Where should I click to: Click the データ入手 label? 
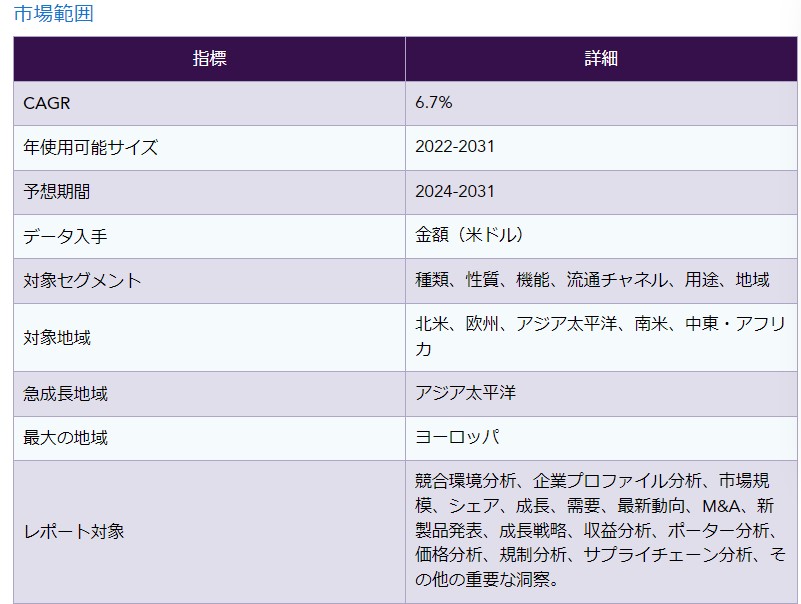click(x=65, y=236)
